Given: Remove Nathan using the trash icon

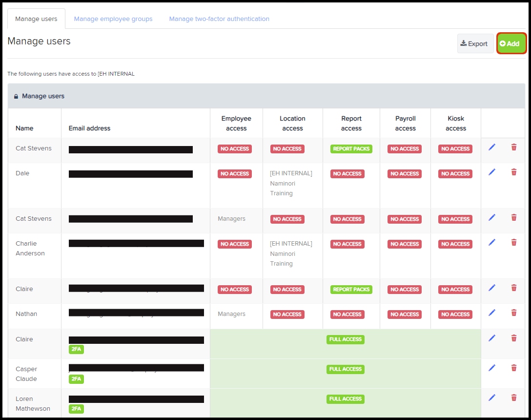Looking at the screenshot, I should 514,313.
